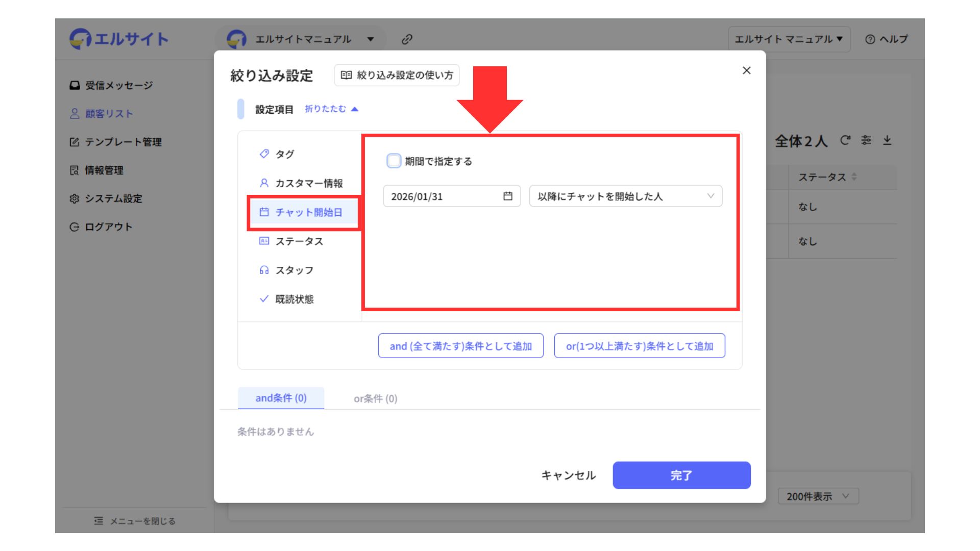Image resolution: width=980 pixels, height=551 pixels.
Task: Click the and (全て満たす)条件として追加 button
Action: [460, 346]
